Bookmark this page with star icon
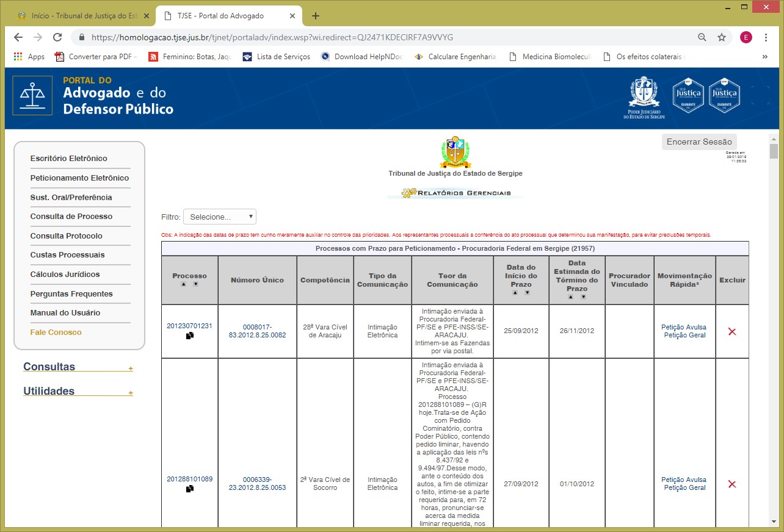 [721, 37]
